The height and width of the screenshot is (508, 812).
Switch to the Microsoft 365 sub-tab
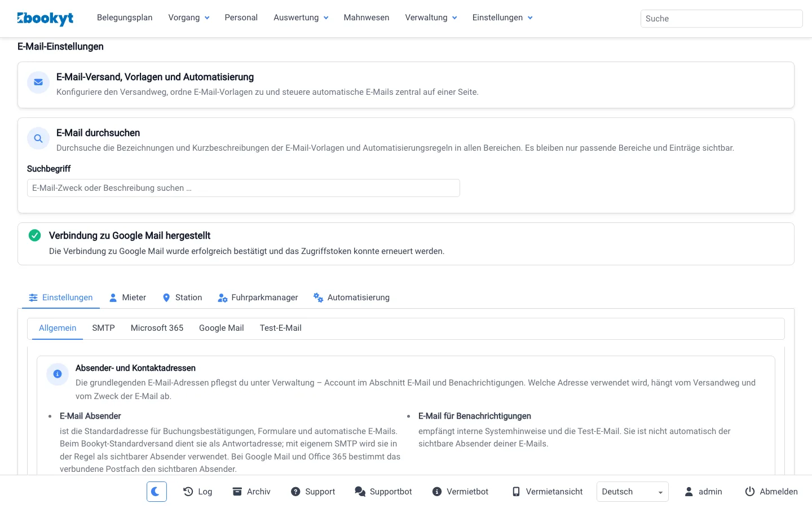[x=157, y=328]
